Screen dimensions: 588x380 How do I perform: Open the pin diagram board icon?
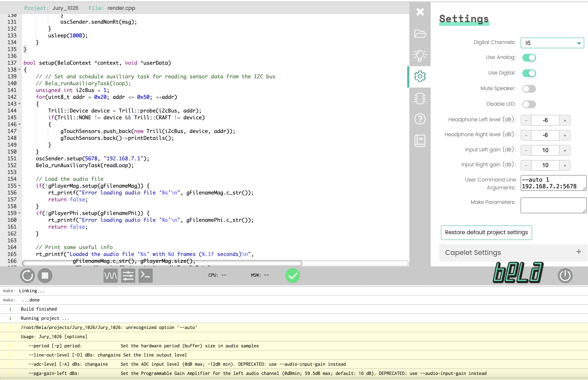pos(420,98)
